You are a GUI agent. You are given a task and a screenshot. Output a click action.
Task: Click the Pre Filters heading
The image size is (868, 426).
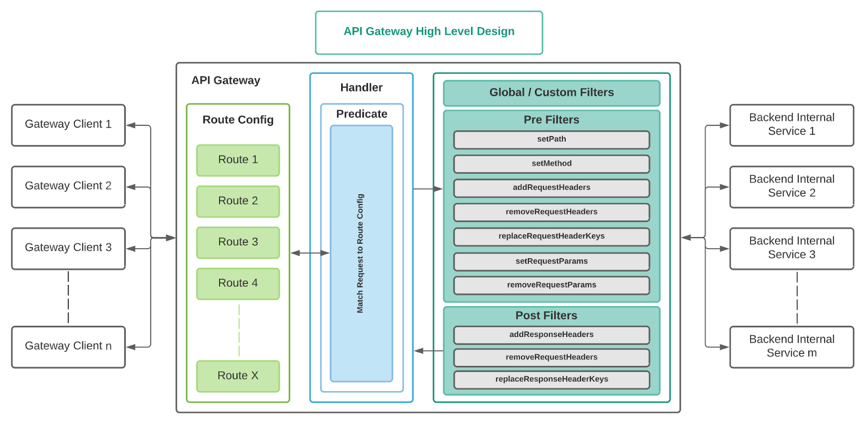(551, 119)
